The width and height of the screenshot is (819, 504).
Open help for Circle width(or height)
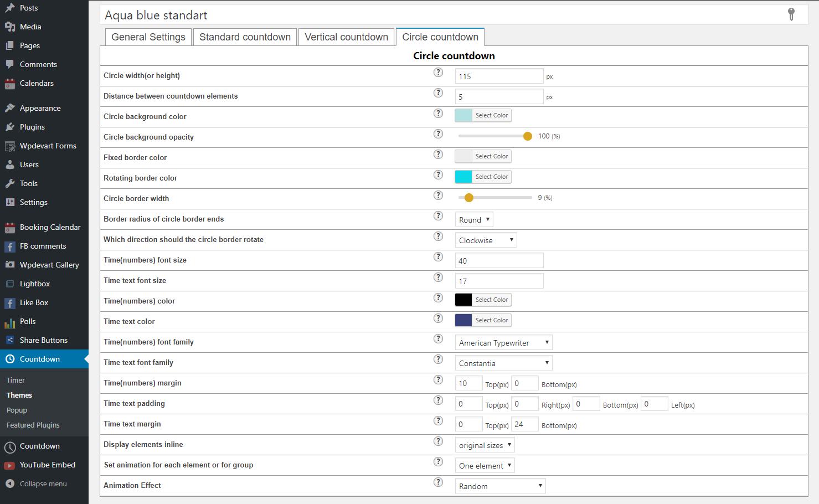(x=438, y=72)
